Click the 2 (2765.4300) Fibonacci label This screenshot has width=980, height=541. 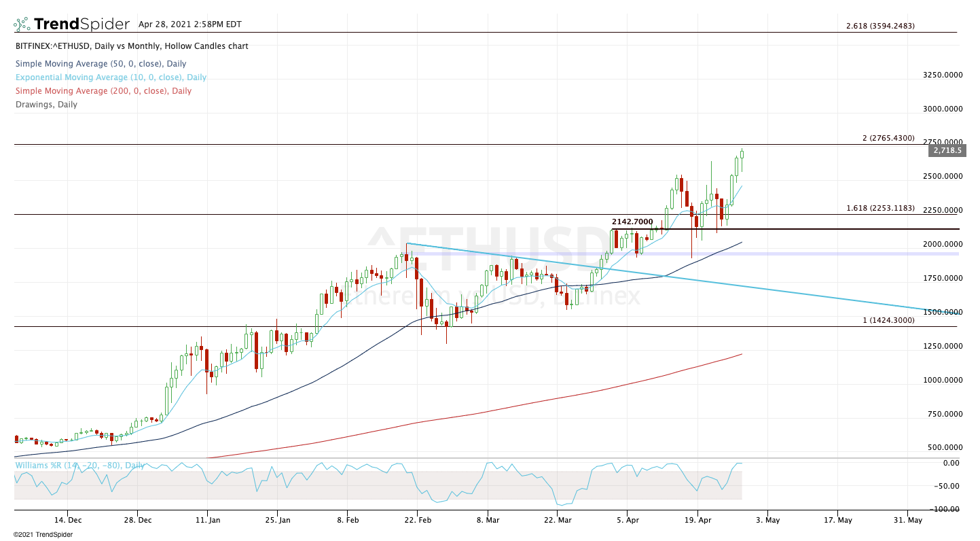(888, 138)
